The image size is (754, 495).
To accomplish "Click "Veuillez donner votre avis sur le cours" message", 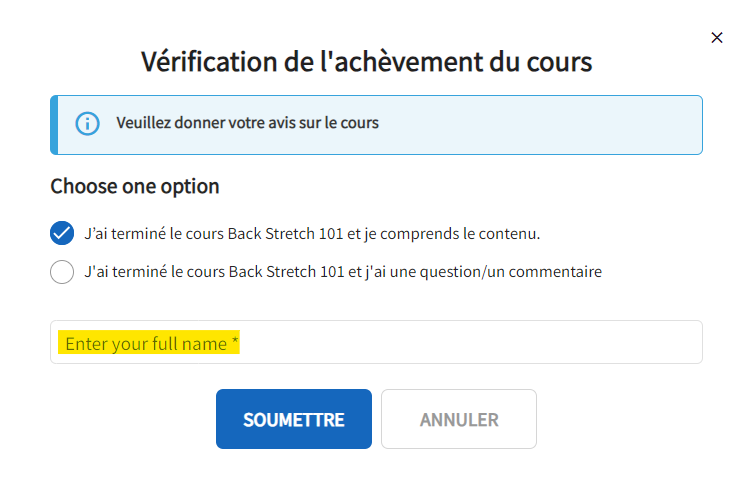I will click(247, 124).
